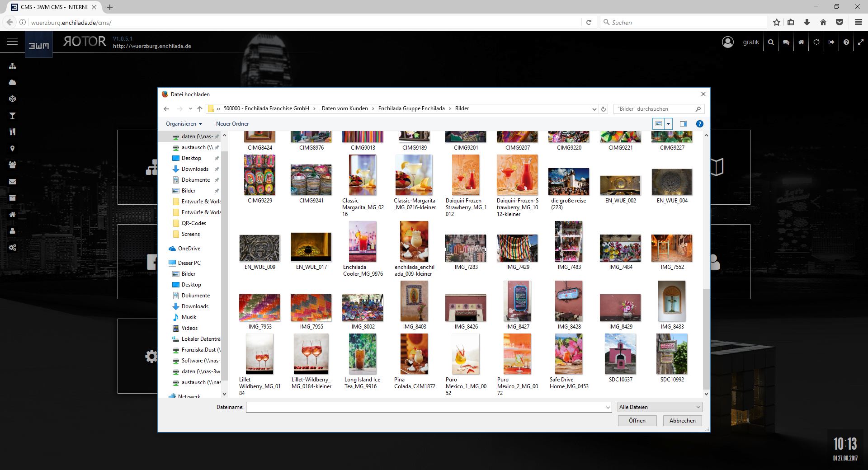Open the Alle Dateien file type dropdown
This screenshot has height=470, width=868.
pos(660,407)
